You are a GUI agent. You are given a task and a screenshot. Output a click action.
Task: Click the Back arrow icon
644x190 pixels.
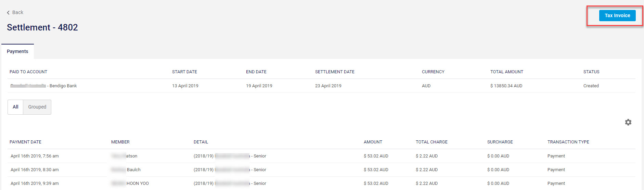(x=8, y=13)
